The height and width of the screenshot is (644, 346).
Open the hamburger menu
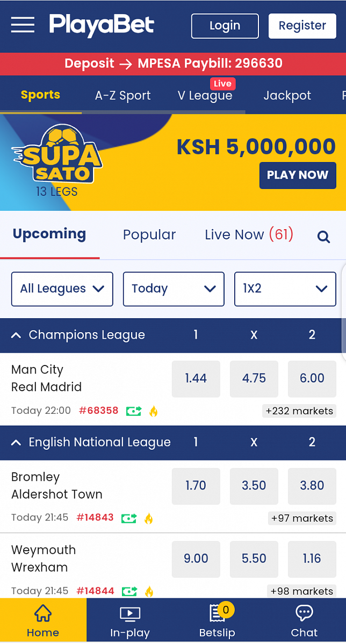23,25
